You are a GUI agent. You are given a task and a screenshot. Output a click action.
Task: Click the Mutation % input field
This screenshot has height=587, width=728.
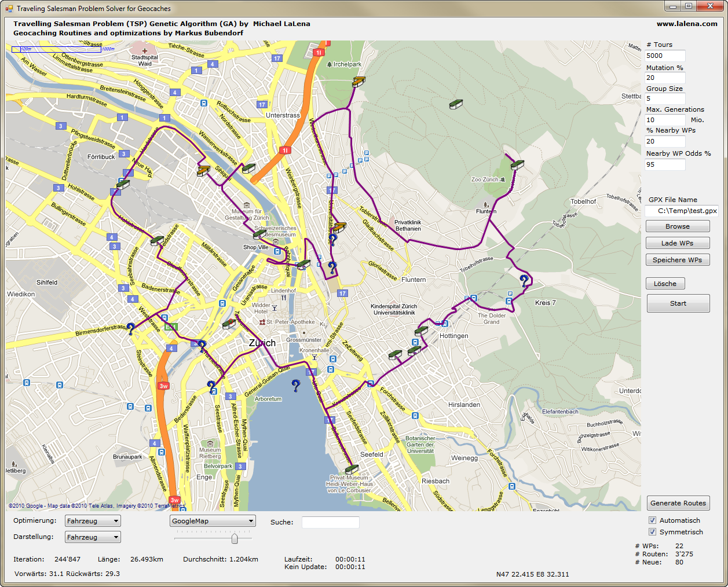point(665,78)
